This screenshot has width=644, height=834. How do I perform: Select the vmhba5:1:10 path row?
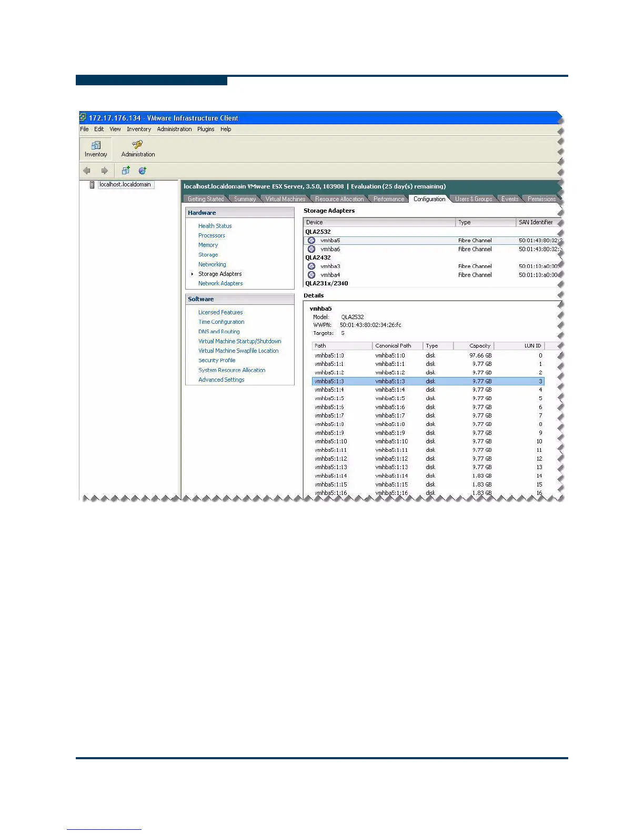(x=428, y=441)
